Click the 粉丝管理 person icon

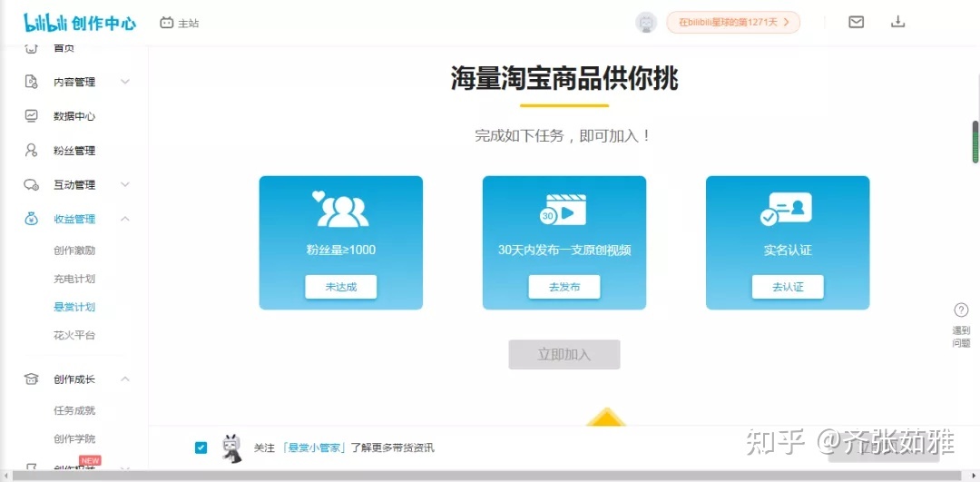32,151
